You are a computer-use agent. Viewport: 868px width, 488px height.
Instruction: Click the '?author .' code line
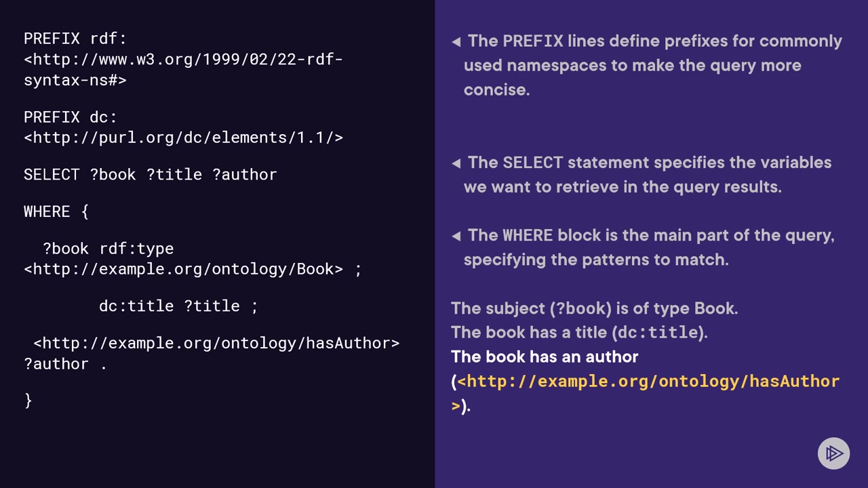coord(65,364)
